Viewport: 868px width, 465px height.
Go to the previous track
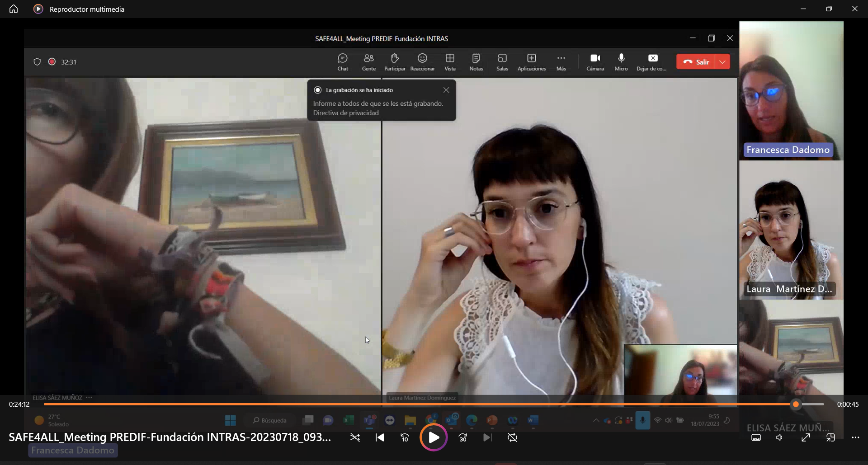(380, 437)
